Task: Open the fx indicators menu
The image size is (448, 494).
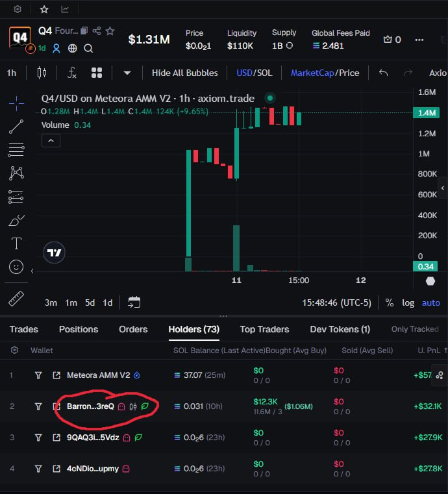Action: click(x=72, y=73)
